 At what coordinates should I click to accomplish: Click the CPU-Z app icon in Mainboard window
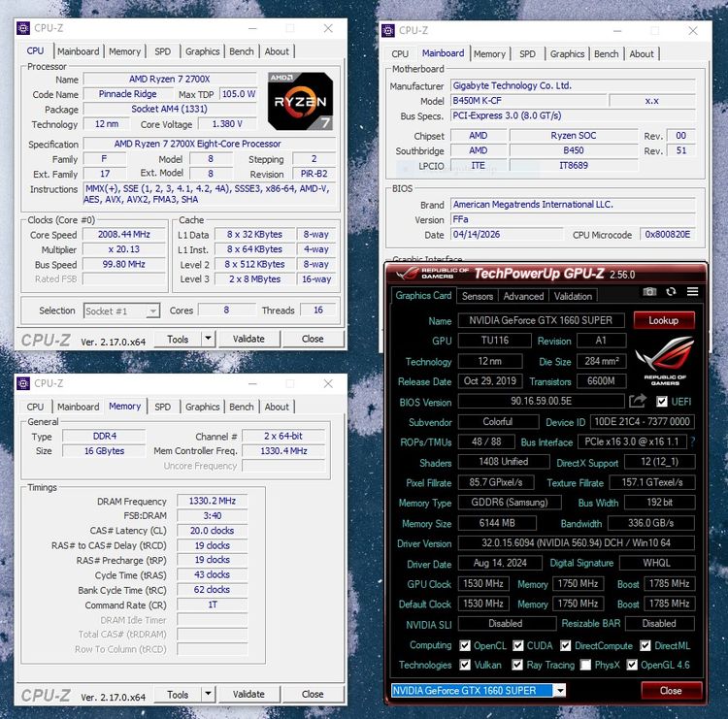[x=387, y=31]
